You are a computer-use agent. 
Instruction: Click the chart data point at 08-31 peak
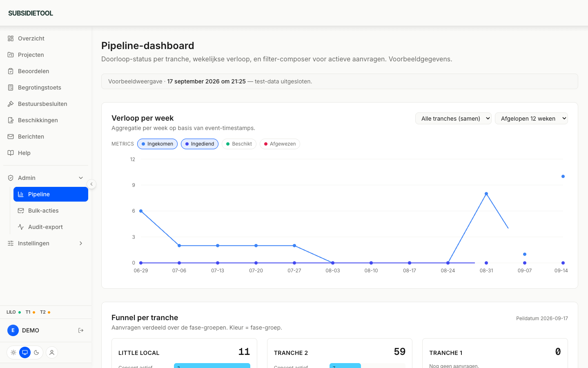pyautogui.click(x=486, y=194)
